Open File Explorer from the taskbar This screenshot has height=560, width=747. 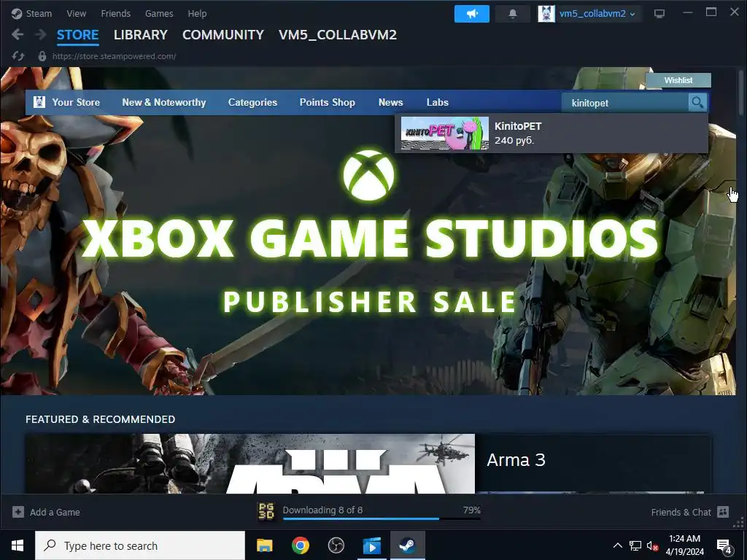(x=264, y=545)
